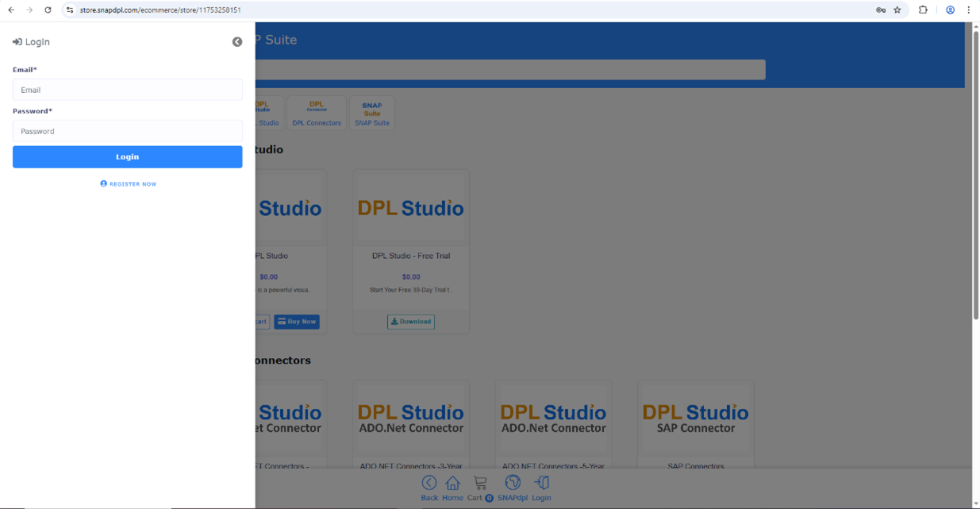Screen dimensions: 980x509
Task: Click the Login door icon in bottom bar
Action: [541, 483]
